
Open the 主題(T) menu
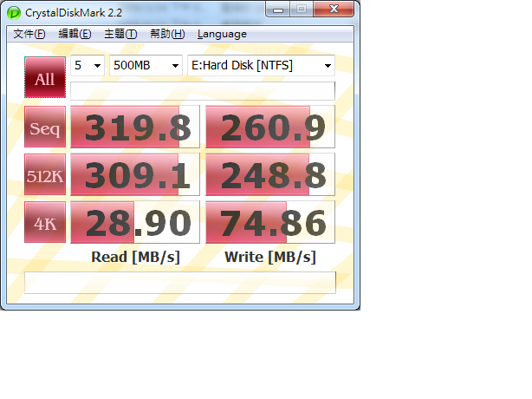(120, 34)
